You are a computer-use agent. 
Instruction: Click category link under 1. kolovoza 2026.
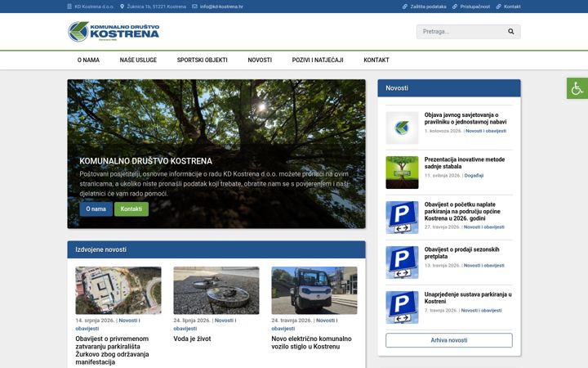pos(486,131)
